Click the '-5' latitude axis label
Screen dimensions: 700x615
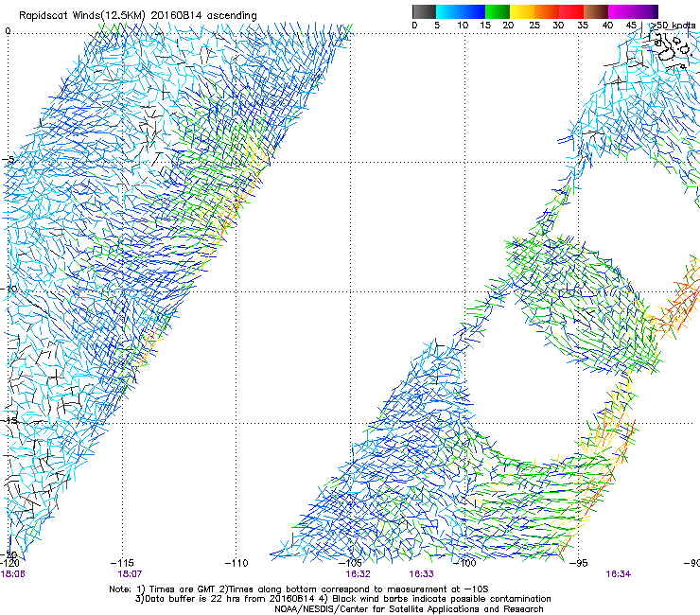click(9, 160)
